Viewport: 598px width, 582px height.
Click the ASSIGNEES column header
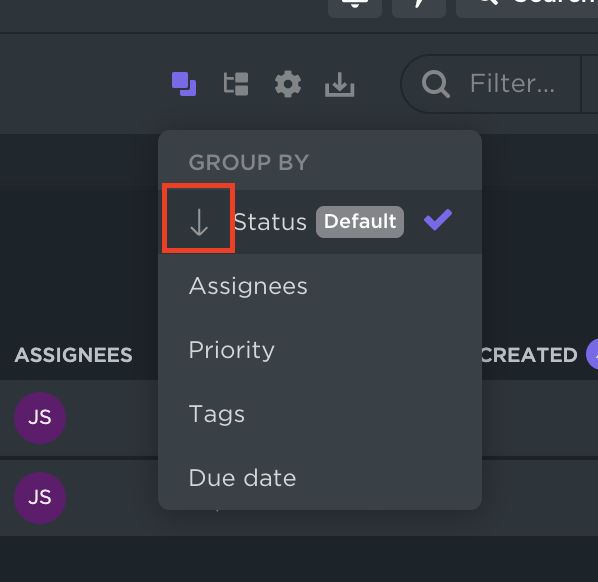[73, 355]
